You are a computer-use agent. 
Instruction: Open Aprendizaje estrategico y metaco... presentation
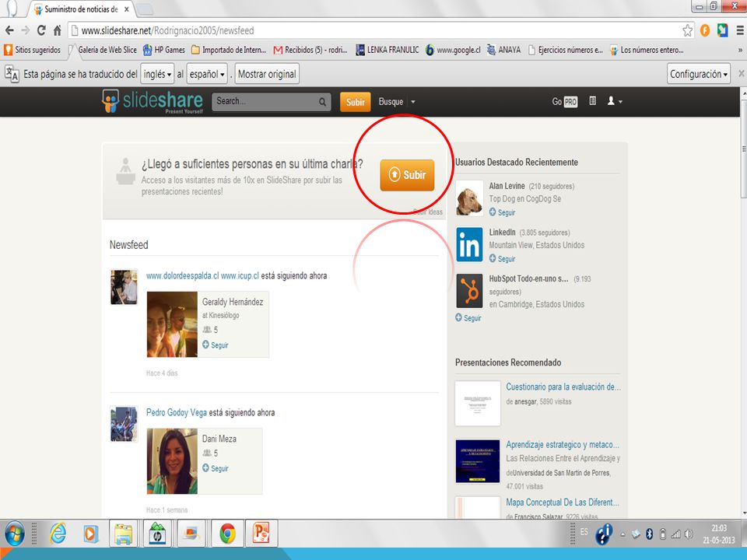[563, 444]
